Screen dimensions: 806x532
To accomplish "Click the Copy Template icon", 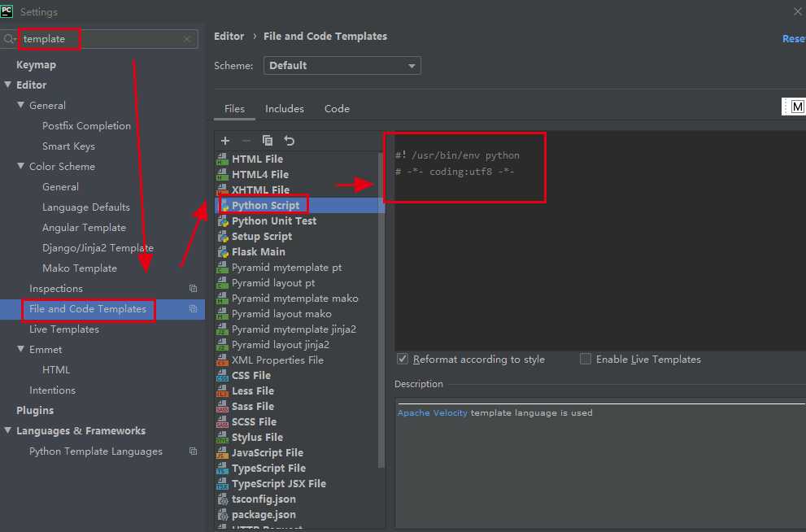I will [x=268, y=141].
